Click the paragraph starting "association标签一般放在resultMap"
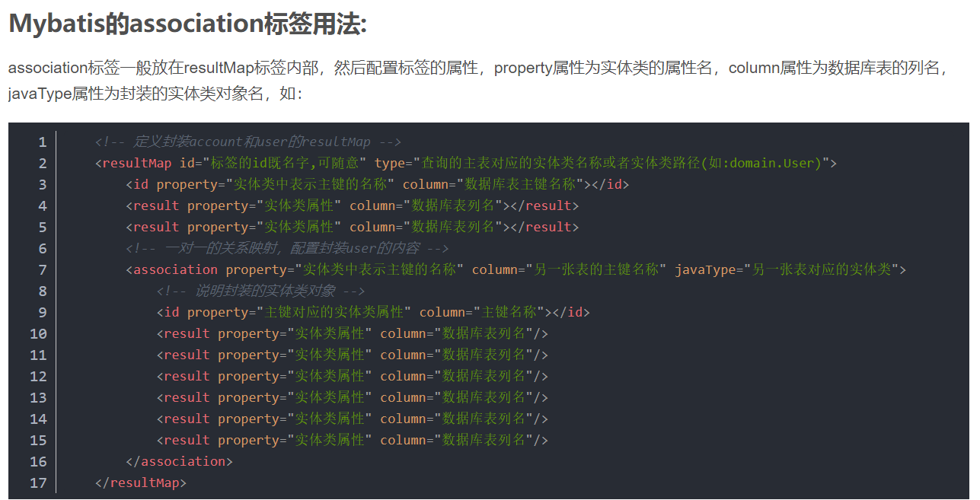Viewport: 980px width, 500px height. click(x=480, y=81)
